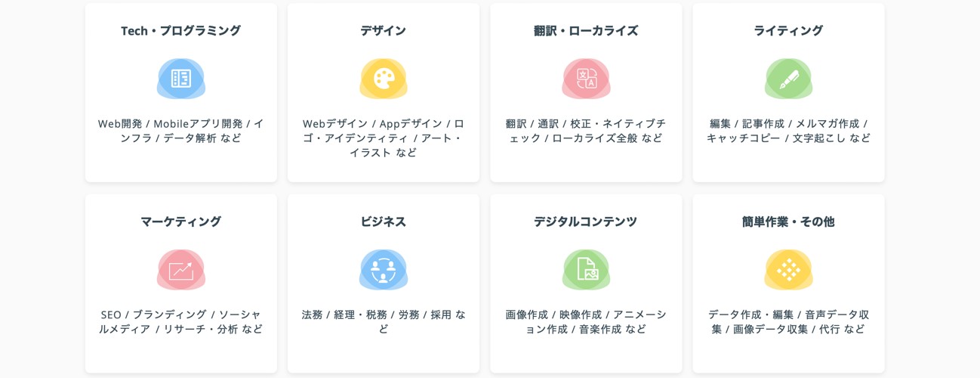Click the blue Tech・プログラミング code icon
The height and width of the screenshot is (378, 980).
tap(181, 79)
